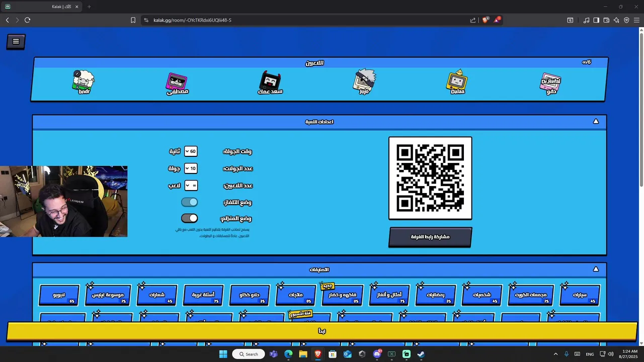The height and width of the screenshot is (362, 644).
Task: Open the hamburger menu on the Kalak page
Action: [16, 42]
